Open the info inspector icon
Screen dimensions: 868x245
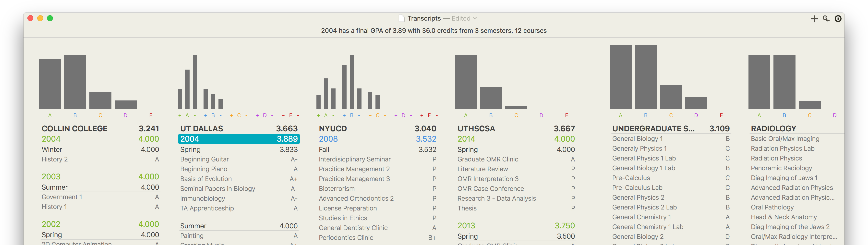(x=838, y=19)
